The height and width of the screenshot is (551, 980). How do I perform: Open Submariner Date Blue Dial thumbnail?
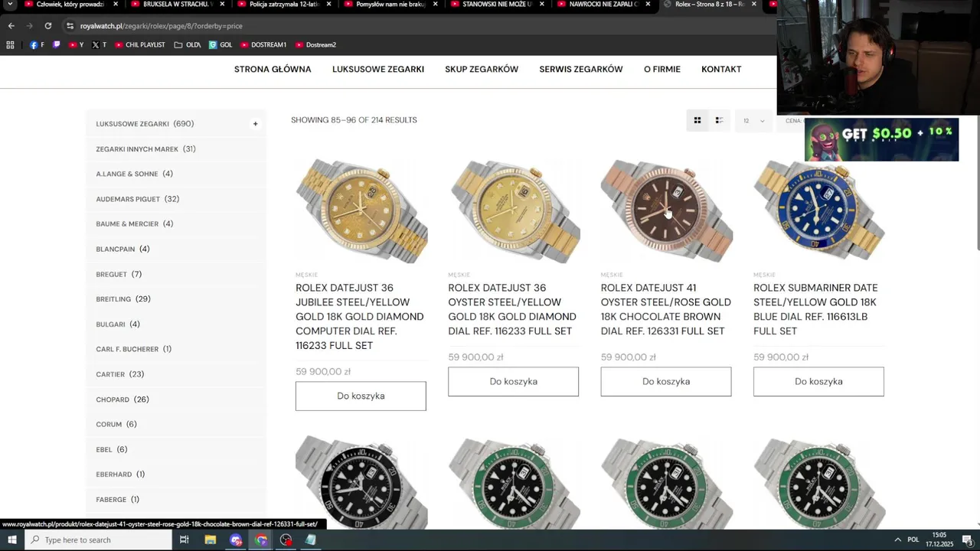[818, 210]
